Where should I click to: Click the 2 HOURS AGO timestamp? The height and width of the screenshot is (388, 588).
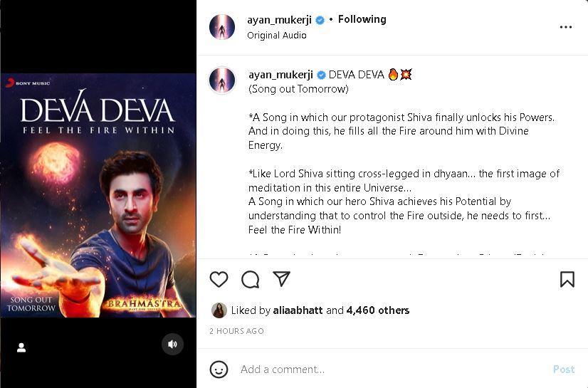tap(236, 331)
